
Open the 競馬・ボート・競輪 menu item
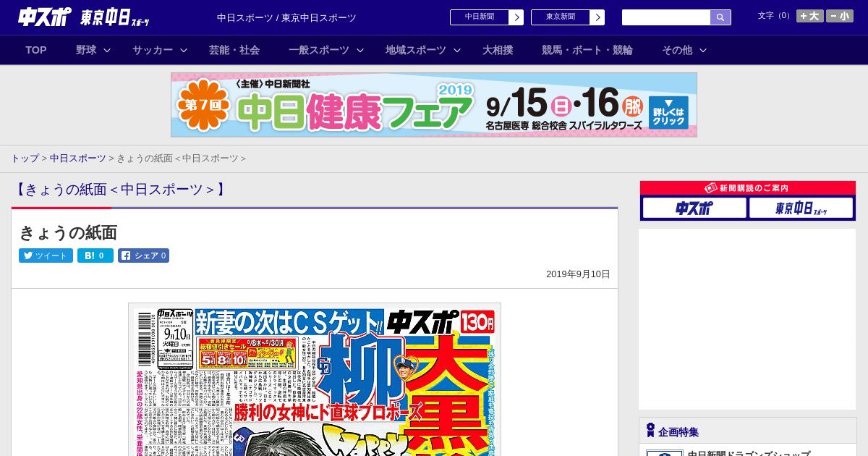(587, 50)
